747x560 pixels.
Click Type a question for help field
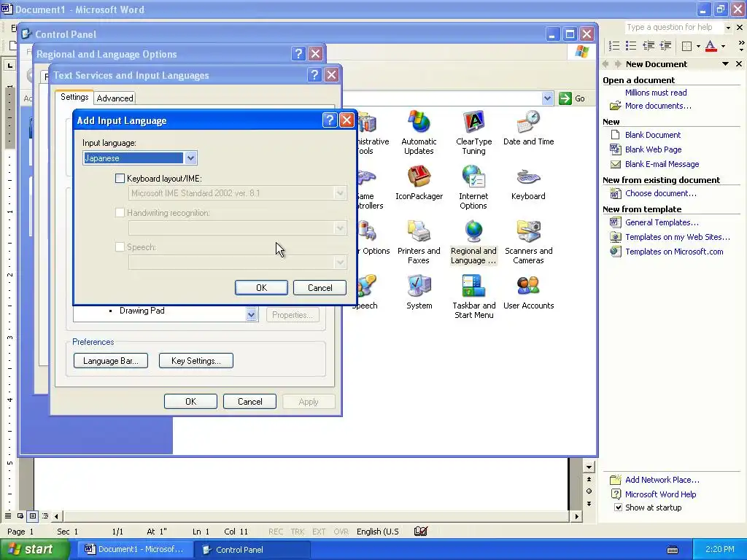tap(673, 28)
